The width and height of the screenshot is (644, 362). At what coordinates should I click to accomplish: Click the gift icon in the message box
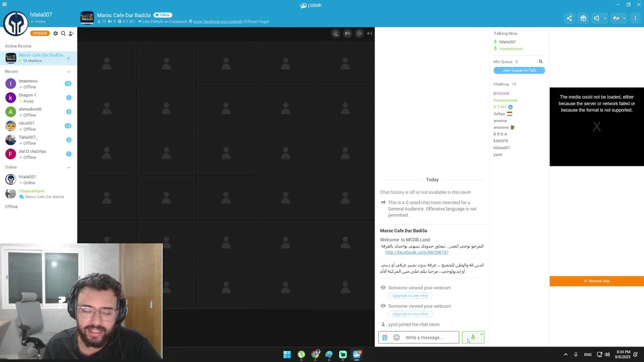coord(384,337)
